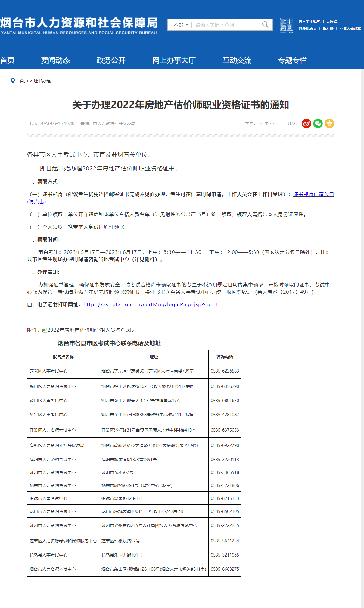Click the Yantai China logo emblem
The image size is (364, 608).
[286, 25]
